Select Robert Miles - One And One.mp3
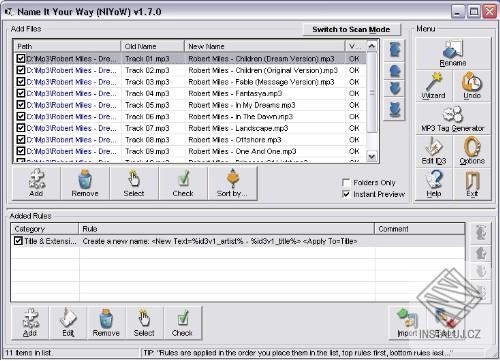 242,151
